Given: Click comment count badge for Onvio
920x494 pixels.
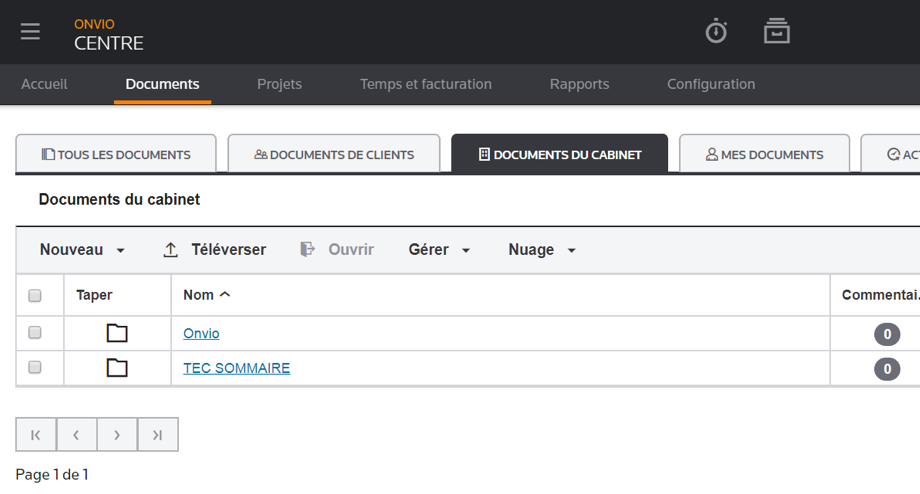Looking at the screenshot, I should pos(887,334).
